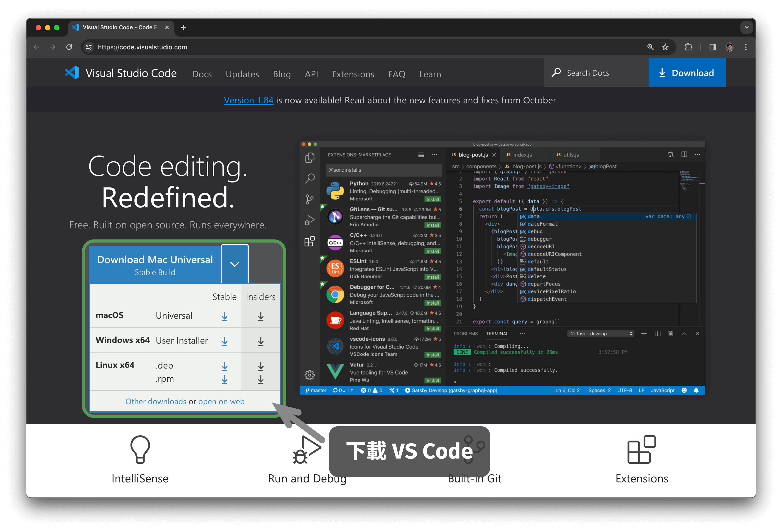Image resolution: width=782 pixels, height=532 pixels.
Task: Click the notifications bell in the status bar
Action: (x=696, y=390)
